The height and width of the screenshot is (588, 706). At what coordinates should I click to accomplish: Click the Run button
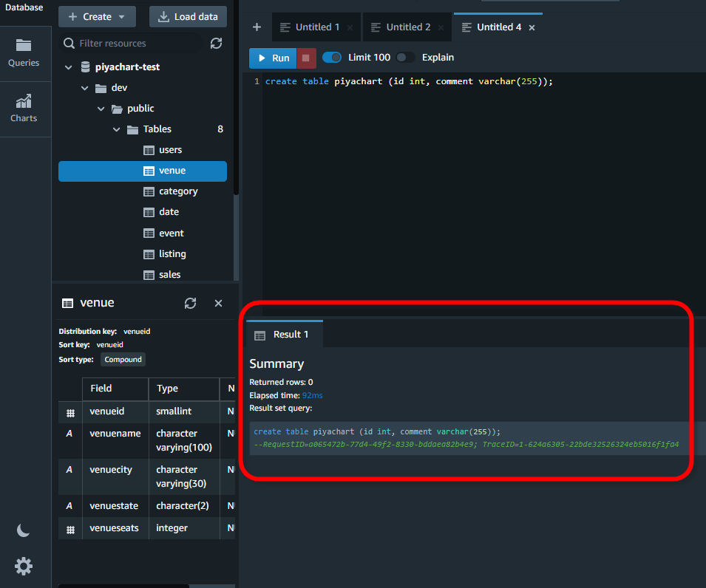point(272,58)
